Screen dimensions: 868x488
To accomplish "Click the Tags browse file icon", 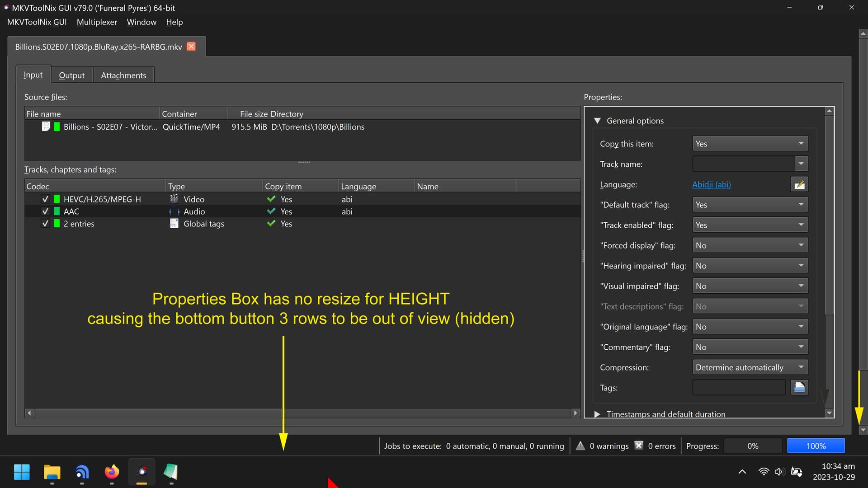I will coord(799,387).
